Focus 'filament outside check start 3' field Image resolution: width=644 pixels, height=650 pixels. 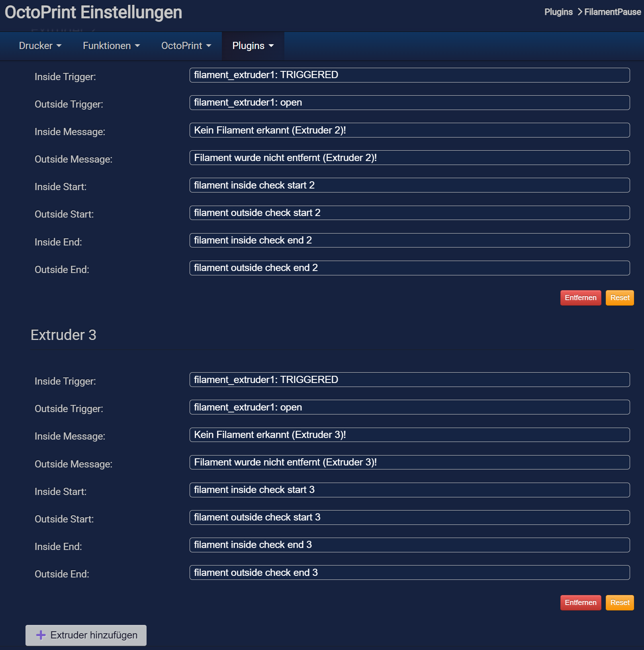[x=409, y=517]
